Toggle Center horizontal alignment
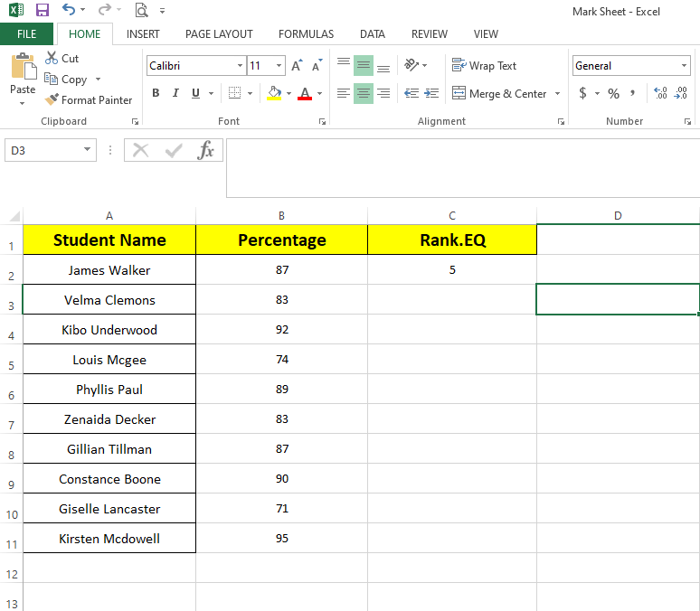 pyautogui.click(x=364, y=93)
